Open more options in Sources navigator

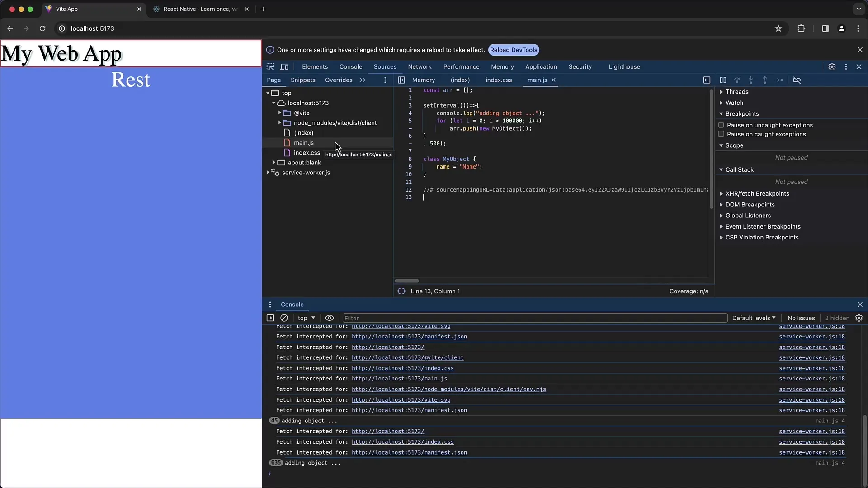[385, 80]
